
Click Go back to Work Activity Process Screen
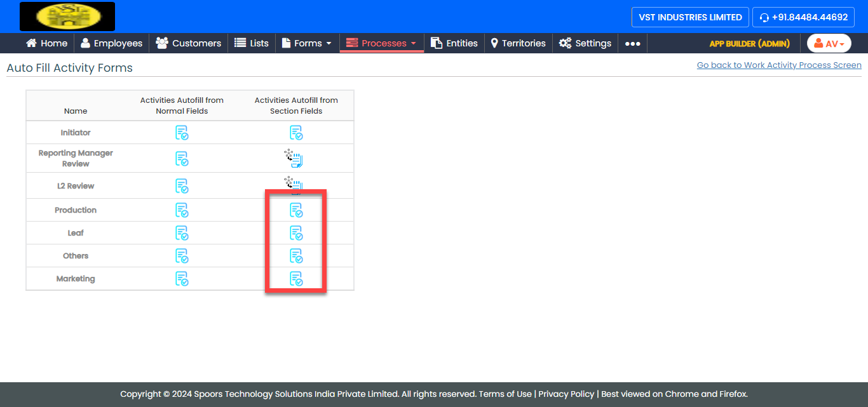pyautogui.click(x=779, y=65)
